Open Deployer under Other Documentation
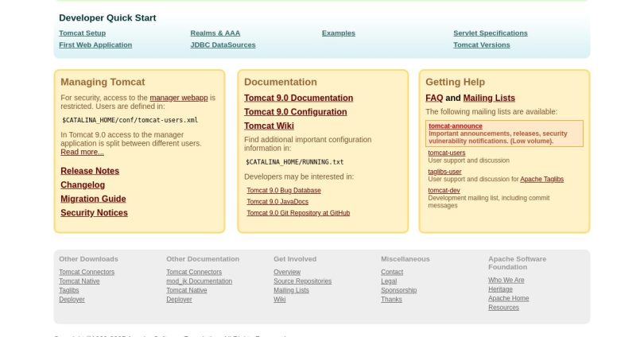This screenshot has height=337, width=644. [179, 299]
